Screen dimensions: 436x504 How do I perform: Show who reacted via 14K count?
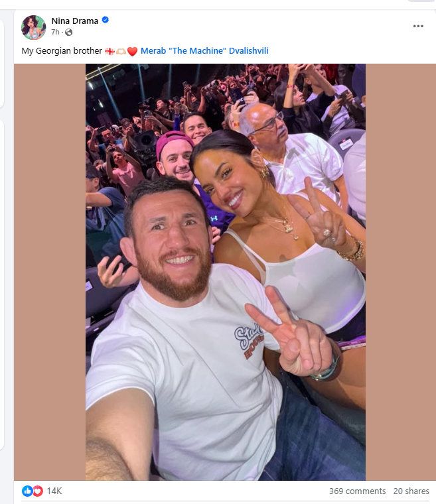point(54,491)
